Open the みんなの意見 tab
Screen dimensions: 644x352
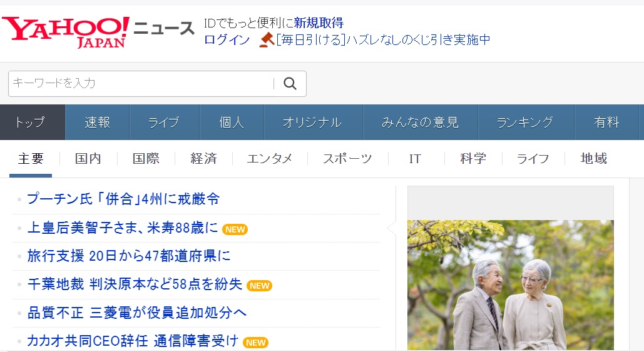tap(420, 123)
